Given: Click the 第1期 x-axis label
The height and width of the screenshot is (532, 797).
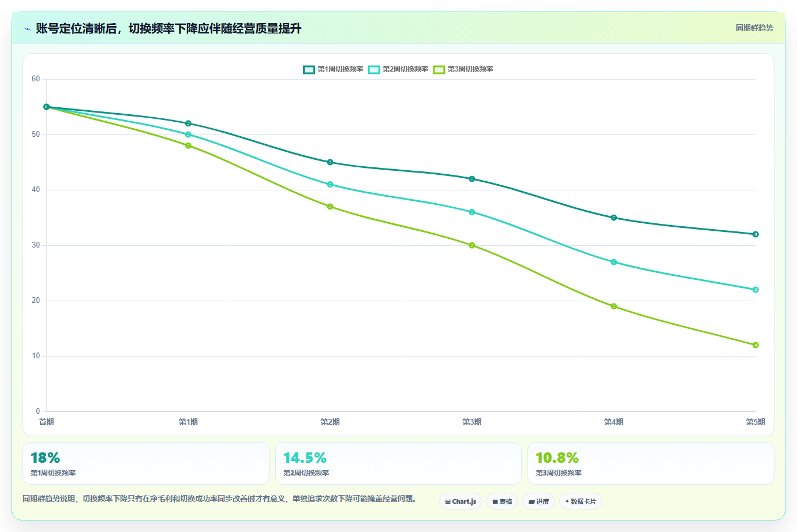Looking at the screenshot, I should [188, 422].
